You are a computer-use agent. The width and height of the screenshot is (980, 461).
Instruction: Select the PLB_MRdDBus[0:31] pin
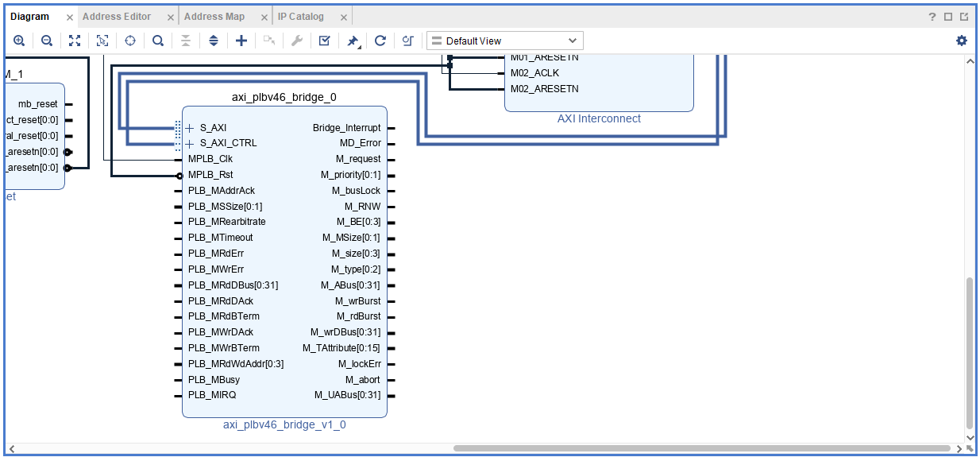233,285
